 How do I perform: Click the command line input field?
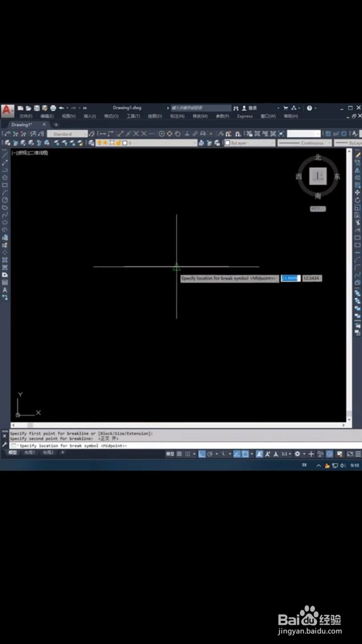185,446
